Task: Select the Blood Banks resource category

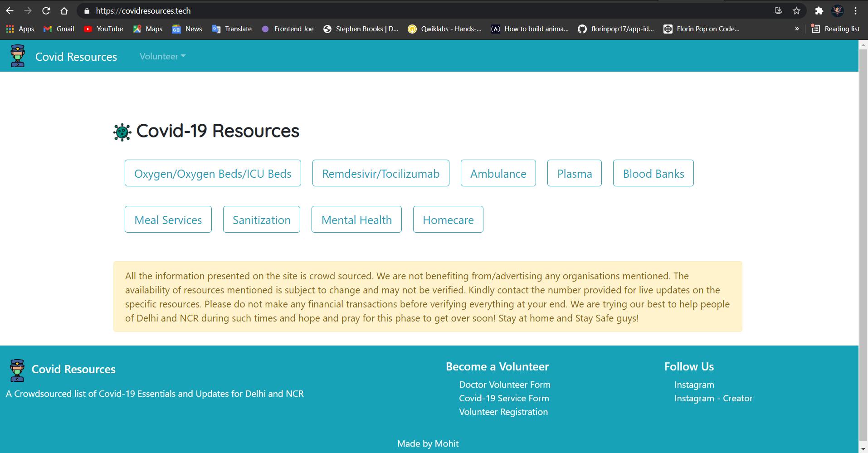Action: 653,173
